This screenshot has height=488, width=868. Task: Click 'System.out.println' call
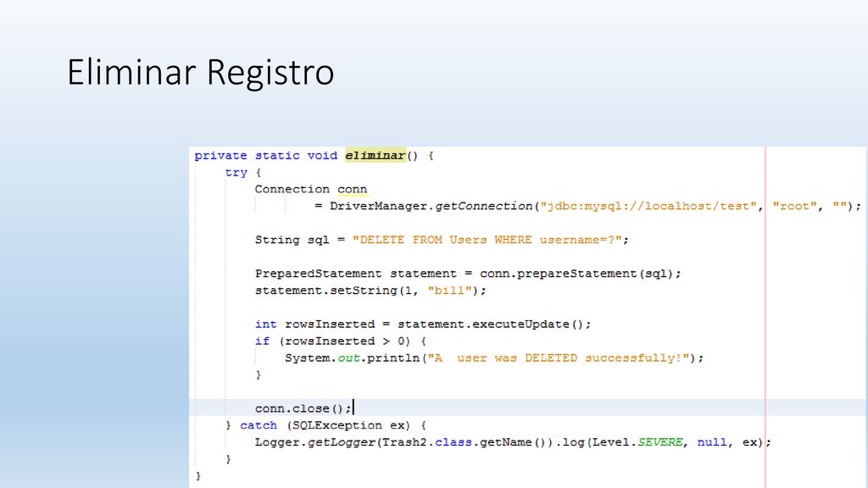352,358
